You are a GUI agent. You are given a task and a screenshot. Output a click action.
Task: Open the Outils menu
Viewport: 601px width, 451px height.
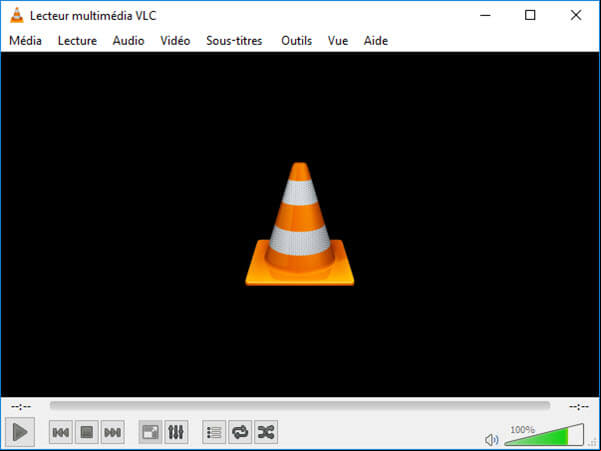click(296, 41)
